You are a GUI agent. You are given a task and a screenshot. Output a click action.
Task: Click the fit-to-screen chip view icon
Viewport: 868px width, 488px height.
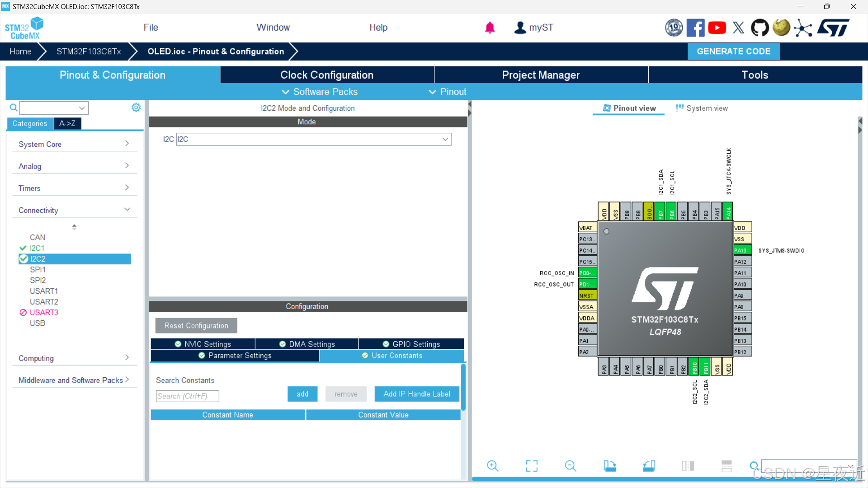click(532, 466)
